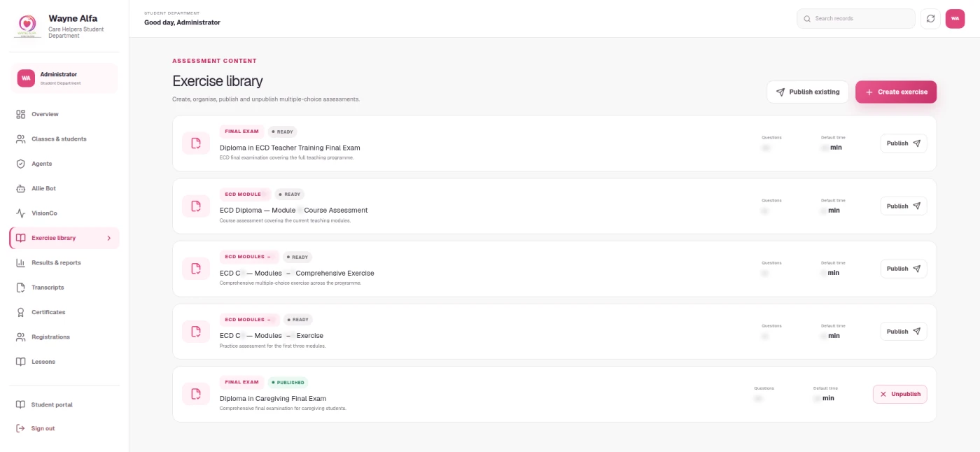The height and width of the screenshot is (452, 980).
Task: Open the Results & reports chart icon
Action: tap(21, 263)
